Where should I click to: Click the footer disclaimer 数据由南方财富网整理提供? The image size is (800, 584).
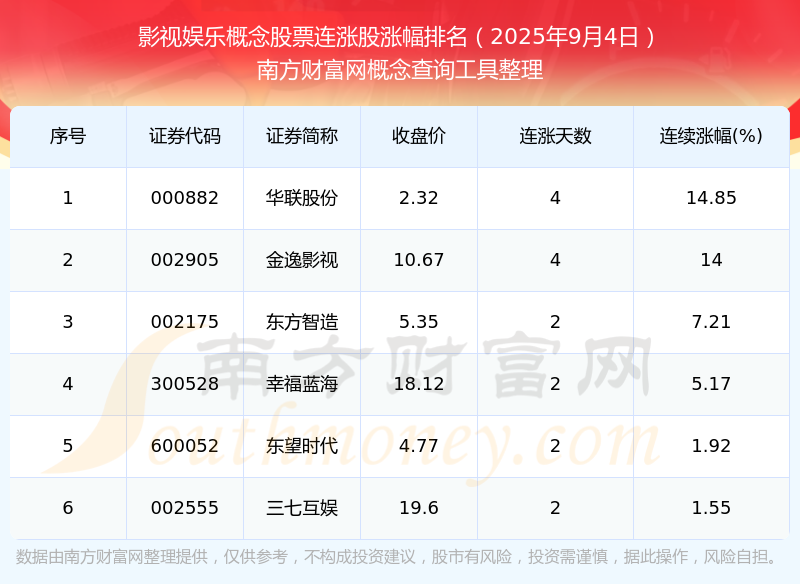coord(112,556)
